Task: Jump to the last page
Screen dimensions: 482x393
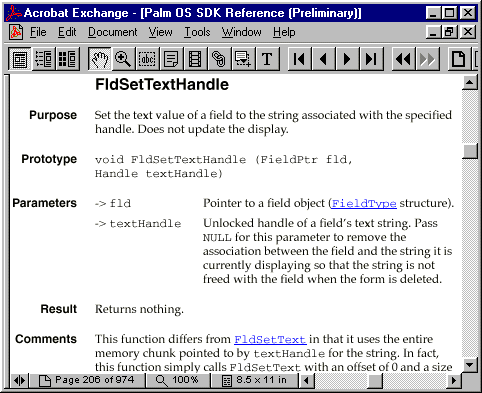Action: coord(371,59)
